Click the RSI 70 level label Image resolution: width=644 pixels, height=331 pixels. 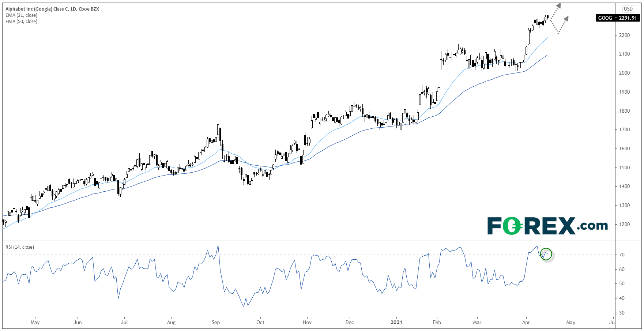(x=622, y=255)
